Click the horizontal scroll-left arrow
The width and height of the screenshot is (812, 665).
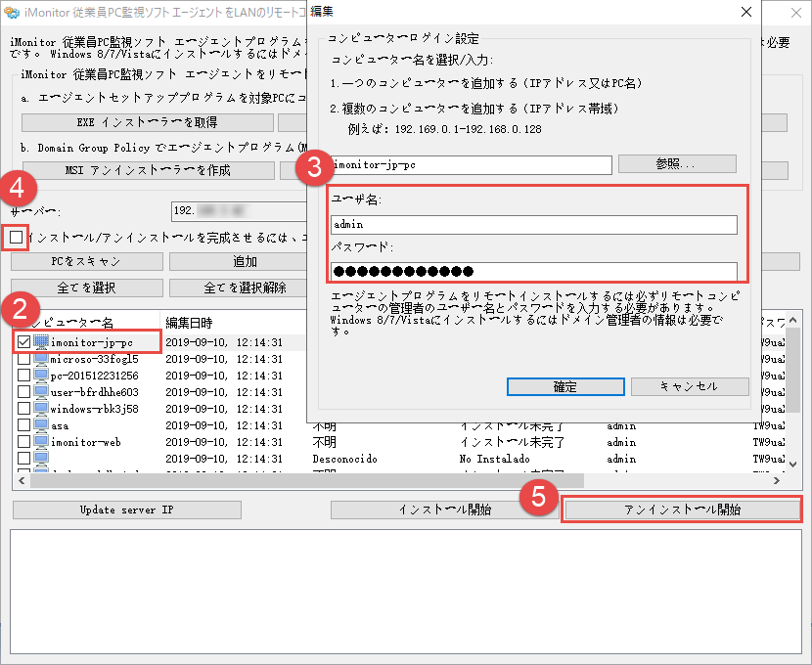(x=22, y=481)
